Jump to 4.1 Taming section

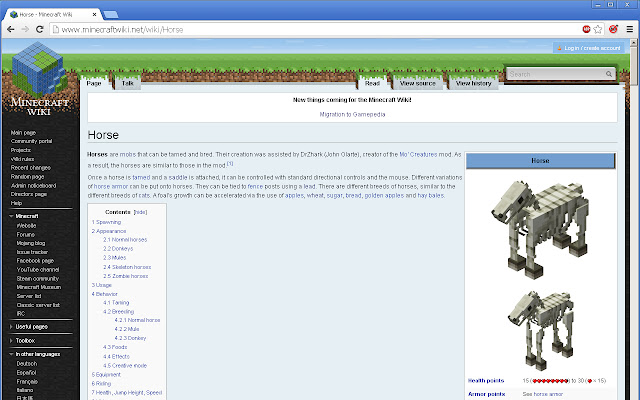click(x=116, y=302)
